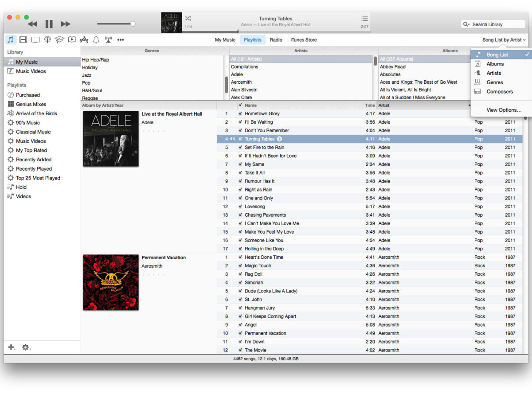This screenshot has height=394, width=532.
Task: Uncheck the Rolling in the Deep checkbox
Action: tap(240, 249)
